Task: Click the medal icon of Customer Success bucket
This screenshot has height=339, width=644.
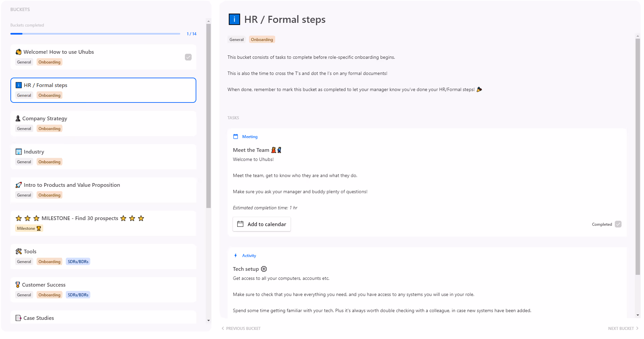Action: (18, 285)
